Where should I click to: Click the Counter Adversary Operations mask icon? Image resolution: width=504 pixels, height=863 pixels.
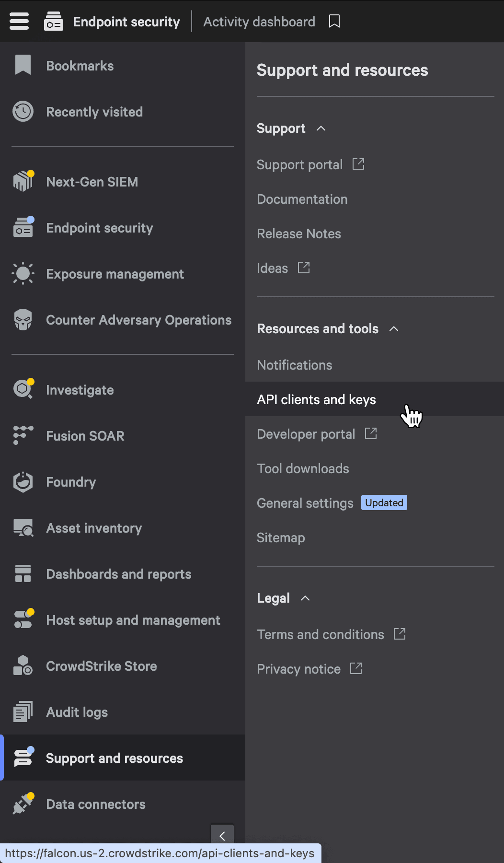23,319
